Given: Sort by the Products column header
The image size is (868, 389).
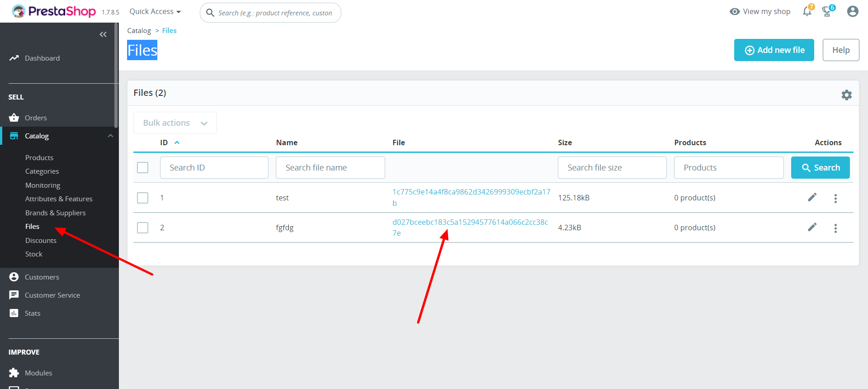Looking at the screenshot, I should 690,142.
